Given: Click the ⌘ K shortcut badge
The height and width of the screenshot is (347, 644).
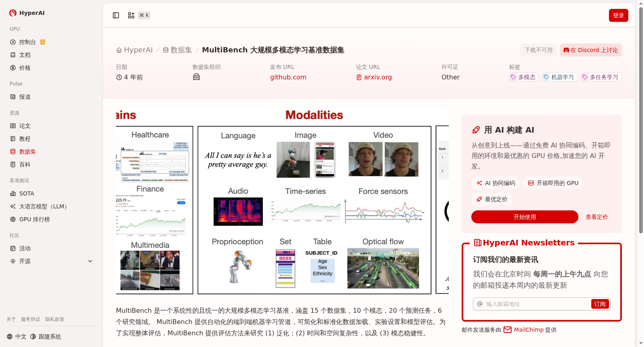Looking at the screenshot, I should (x=144, y=15).
